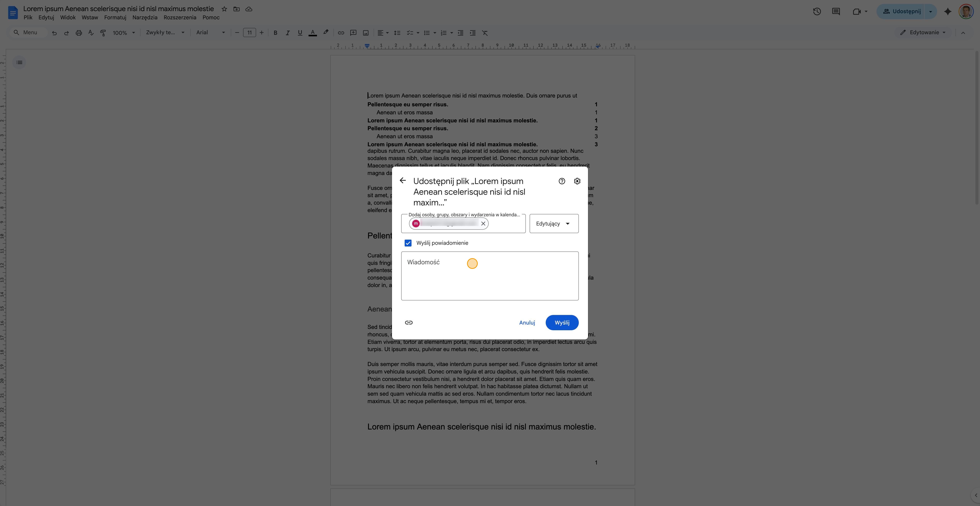Open the comments history icon
Screen dimensions: 980x506
pyautogui.click(x=836, y=11)
